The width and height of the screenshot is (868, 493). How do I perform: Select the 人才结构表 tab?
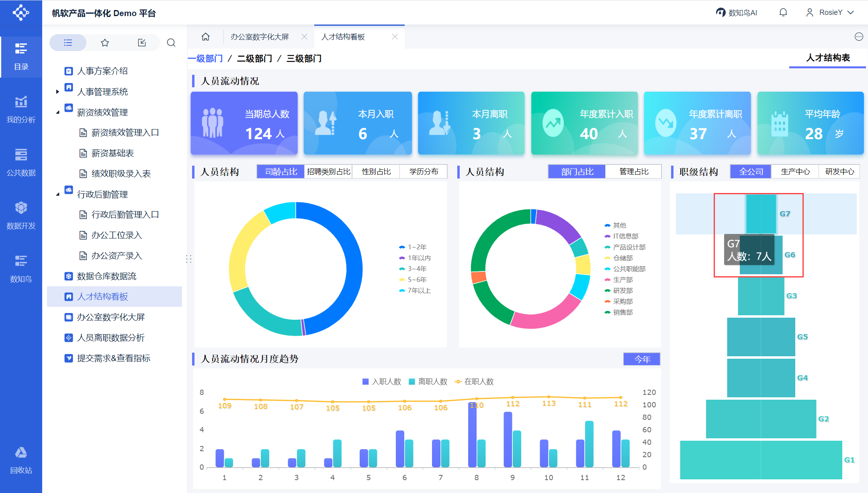tap(828, 58)
